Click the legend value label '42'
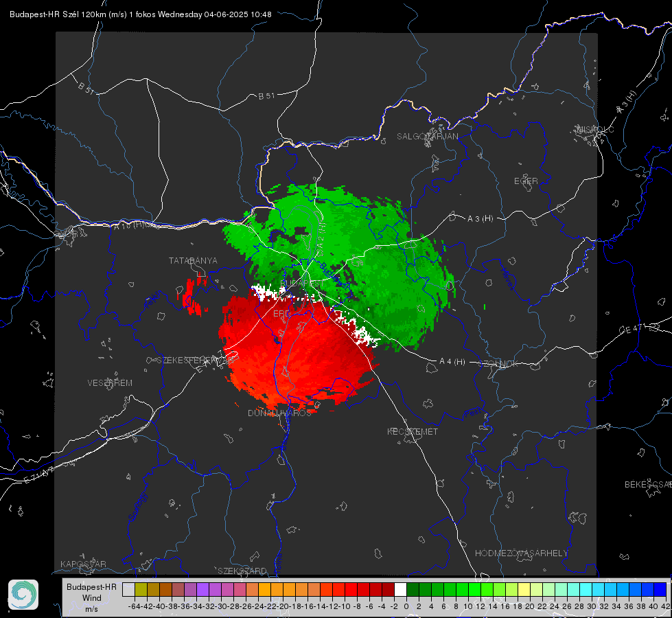 click(x=665, y=606)
